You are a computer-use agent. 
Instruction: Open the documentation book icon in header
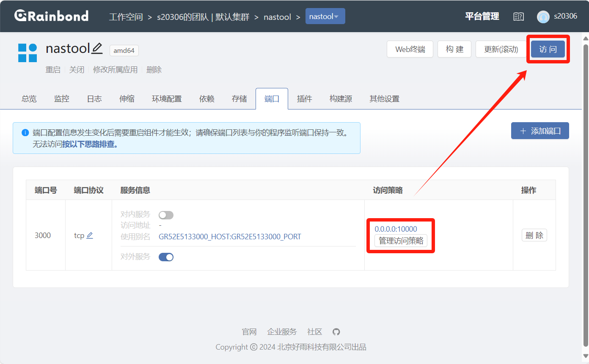518,16
